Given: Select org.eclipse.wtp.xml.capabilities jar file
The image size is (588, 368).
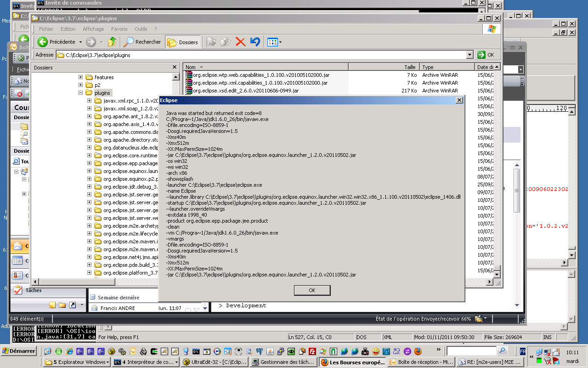Looking at the screenshot, I should tap(256, 83).
